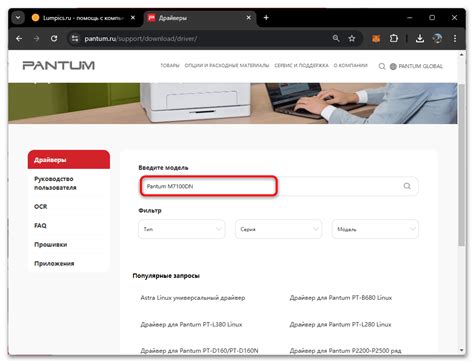Click the pantum.ru address bar URL
The width and height of the screenshot is (474, 363).
140,39
